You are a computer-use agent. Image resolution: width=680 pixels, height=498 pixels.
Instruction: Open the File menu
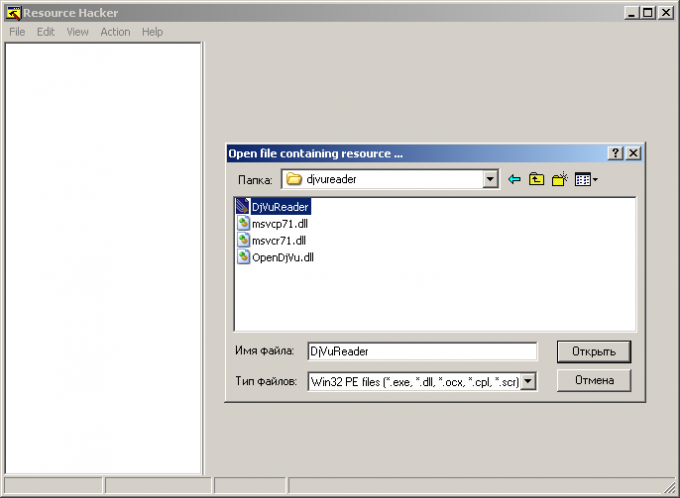(17, 32)
